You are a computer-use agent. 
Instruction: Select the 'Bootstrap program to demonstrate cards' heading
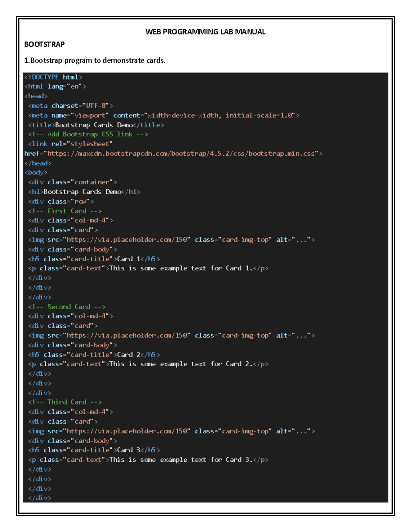pos(95,60)
